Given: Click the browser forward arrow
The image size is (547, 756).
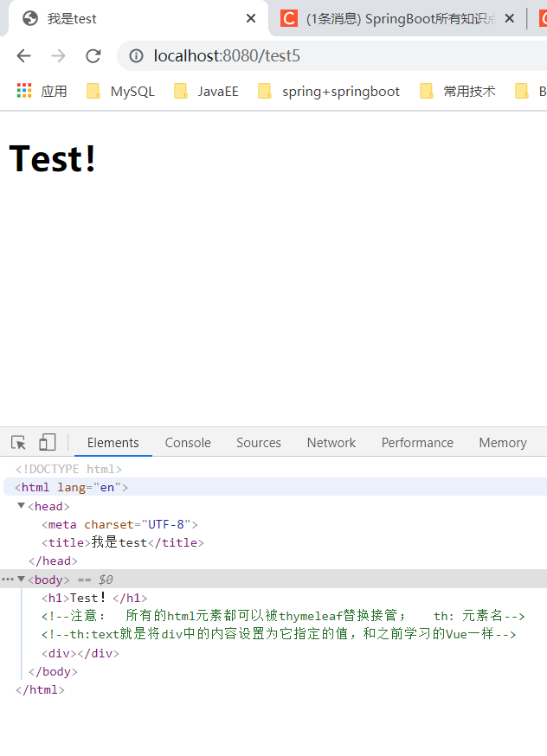Looking at the screenshot, I should [58, 56].
